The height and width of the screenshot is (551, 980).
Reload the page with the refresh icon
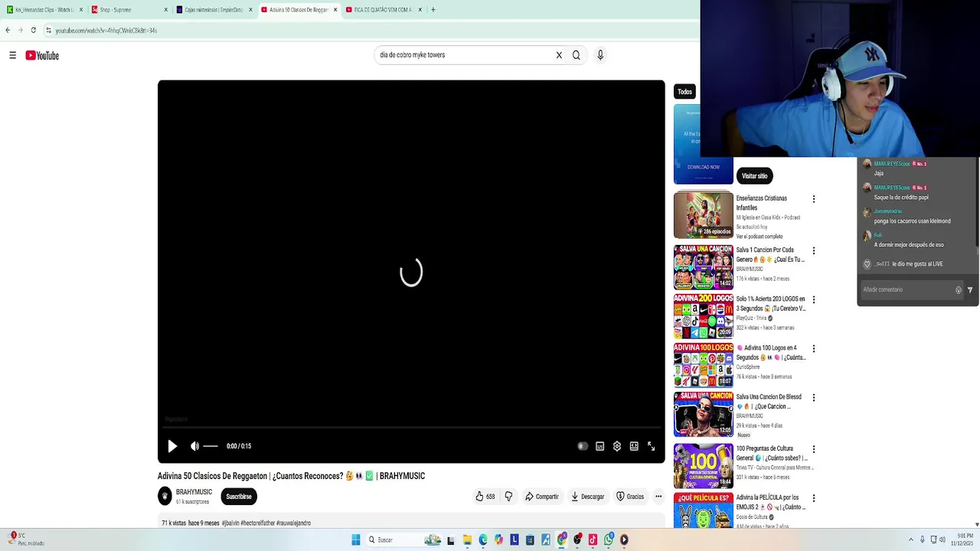[x=33, y=31]
